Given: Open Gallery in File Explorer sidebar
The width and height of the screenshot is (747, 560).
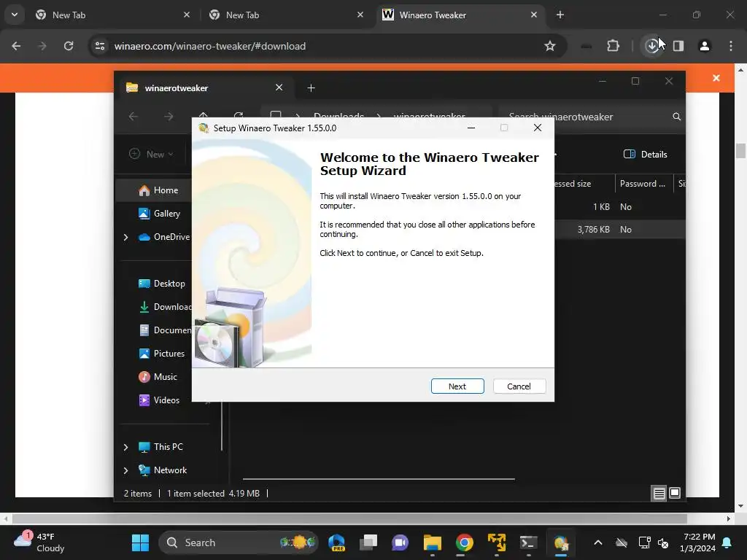Looking at the screenshot, I should click(x=159, y=214).
